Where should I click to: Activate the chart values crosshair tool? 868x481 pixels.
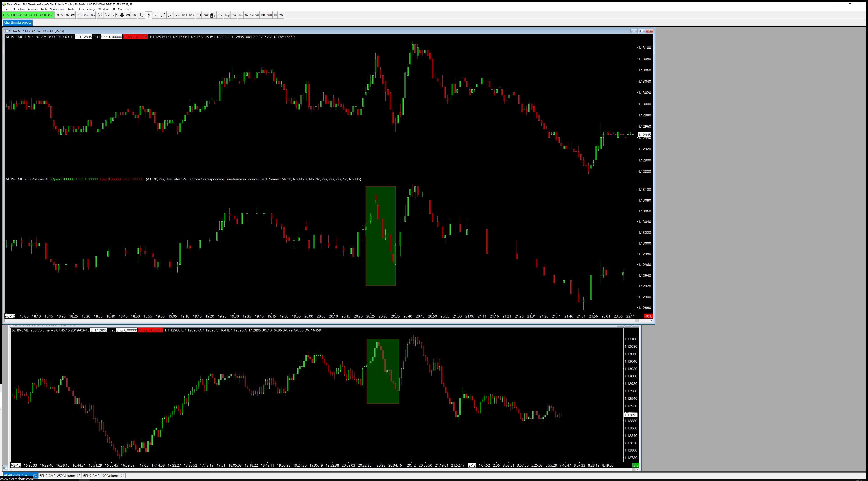[149, 15]
